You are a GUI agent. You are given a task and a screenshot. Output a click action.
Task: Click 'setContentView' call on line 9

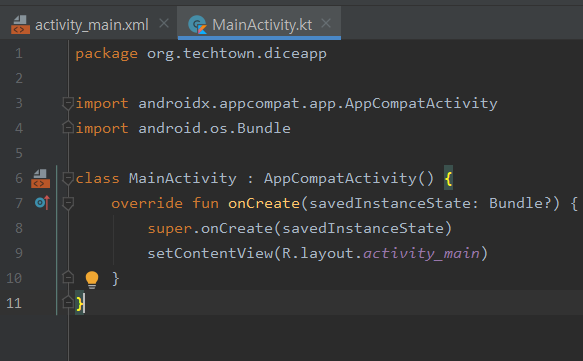(210, 254)
